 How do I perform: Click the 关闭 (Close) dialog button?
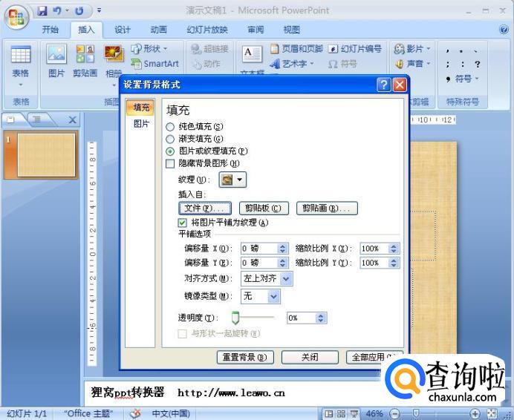point(310,357)
